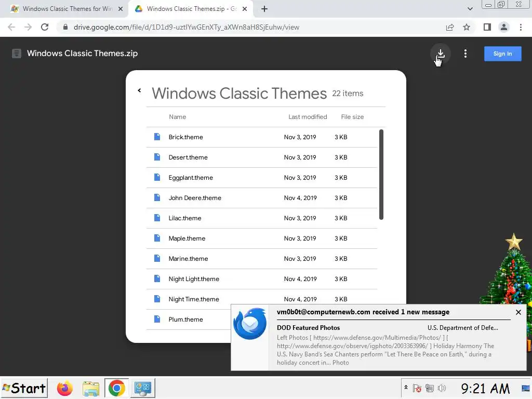Viewport: 532px width, 399px height.
Task: Click the security flag tray icon
Action: (x=417, y=388)
